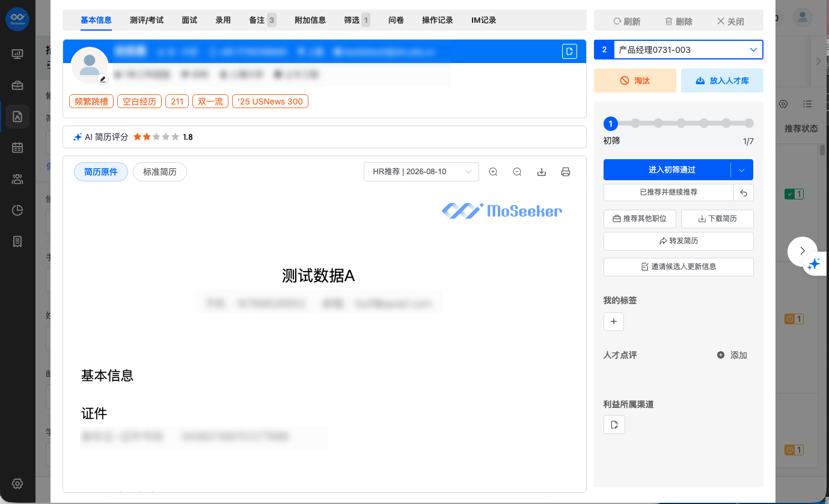829x504 pixels.
Task: Open the 录用 tab
Action: coord(223,20)
